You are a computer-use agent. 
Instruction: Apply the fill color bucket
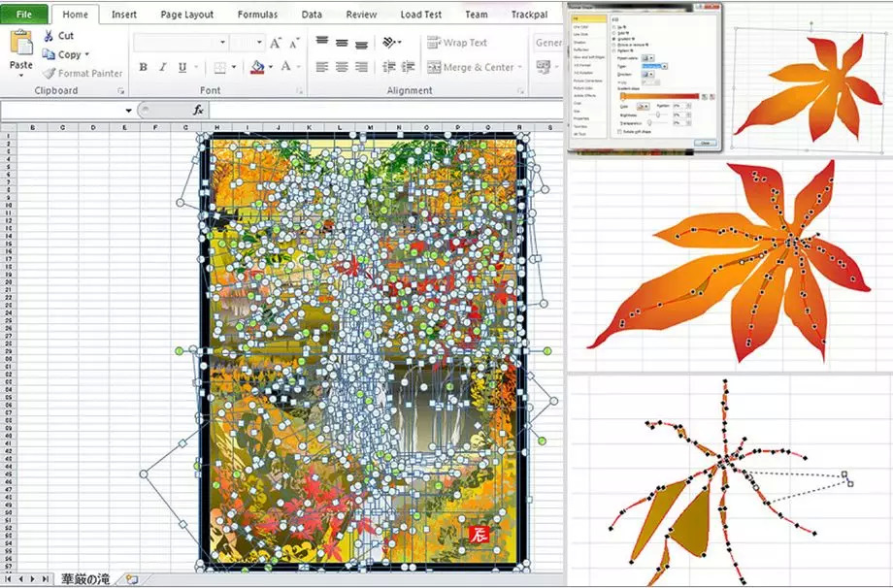tap(257, 67)
